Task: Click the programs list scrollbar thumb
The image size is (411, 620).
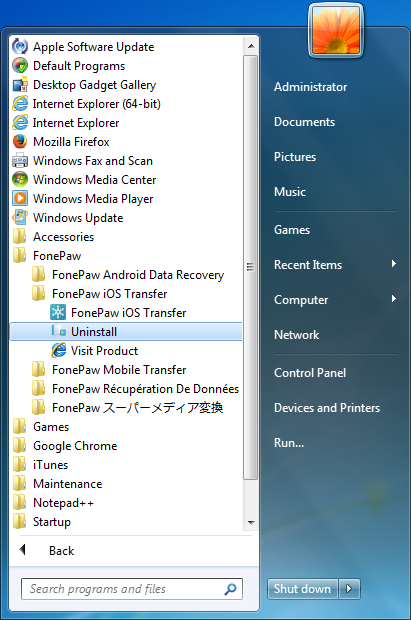Action: tap(250, 268)
